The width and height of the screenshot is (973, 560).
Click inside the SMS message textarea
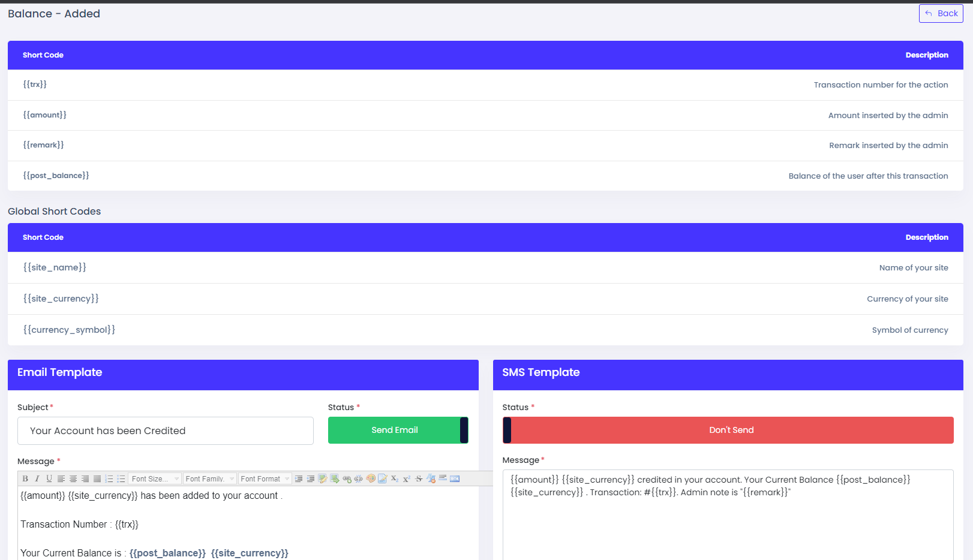click(x=728, y=522)
